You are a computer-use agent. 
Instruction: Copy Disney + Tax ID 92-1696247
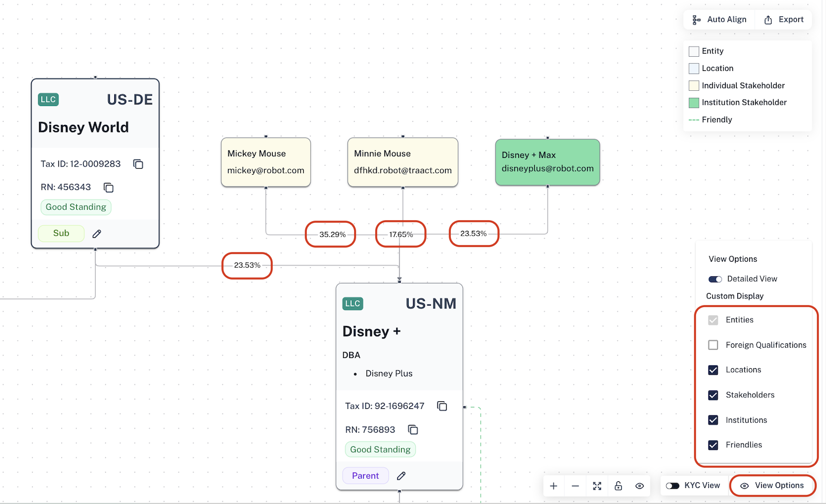pos(442,406)
